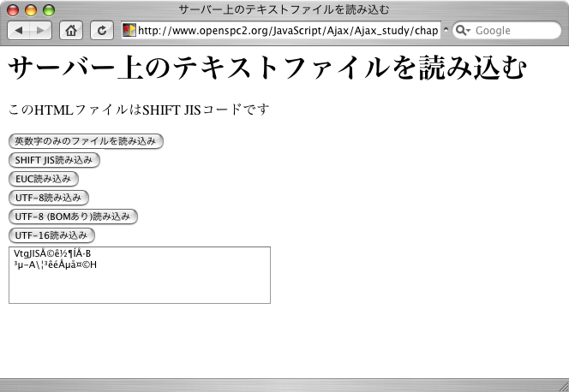
Task: Click the site favicon in address bar
Action: pyautogui.click(x=129, y=31)
